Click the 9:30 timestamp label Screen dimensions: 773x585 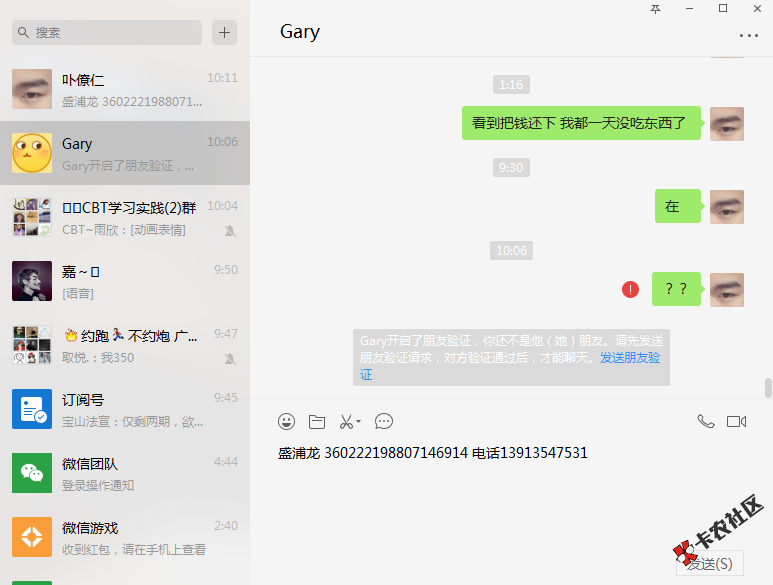511,168
